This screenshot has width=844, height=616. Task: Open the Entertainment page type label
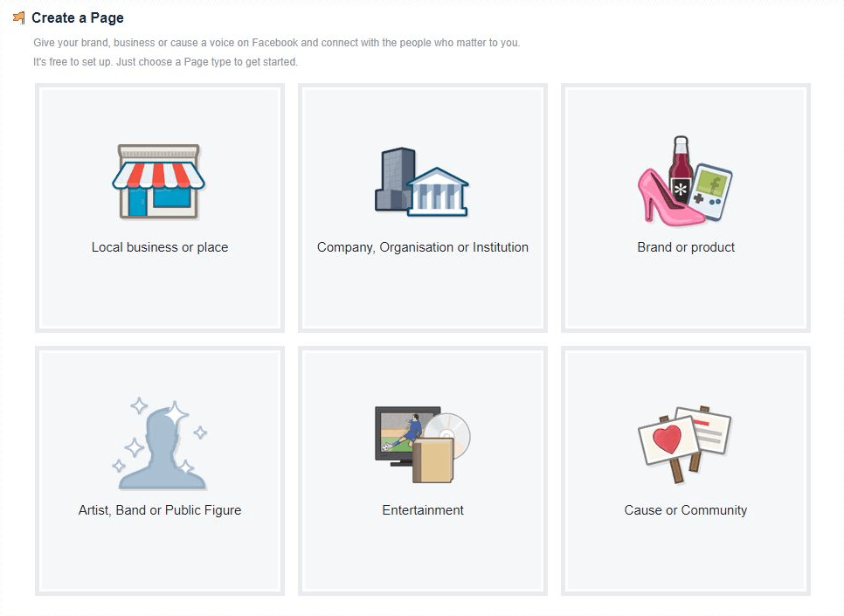point(423,510)
